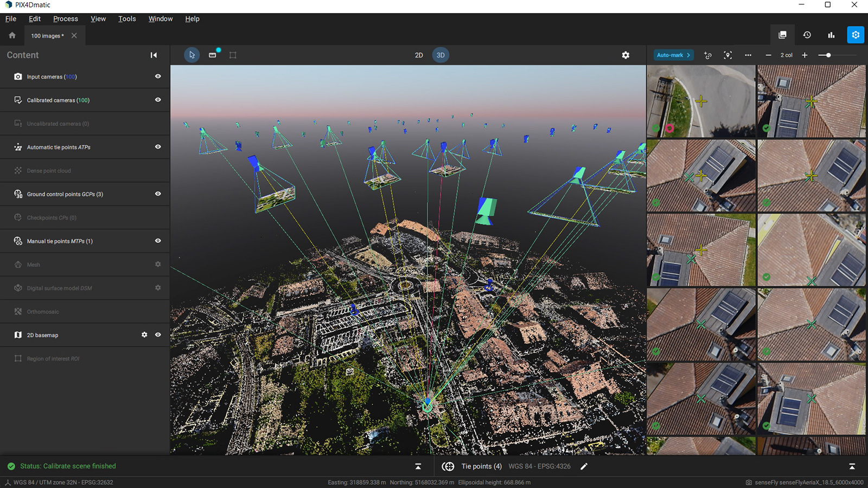Click the Tie points (4) label

click(x=481, y=466)
